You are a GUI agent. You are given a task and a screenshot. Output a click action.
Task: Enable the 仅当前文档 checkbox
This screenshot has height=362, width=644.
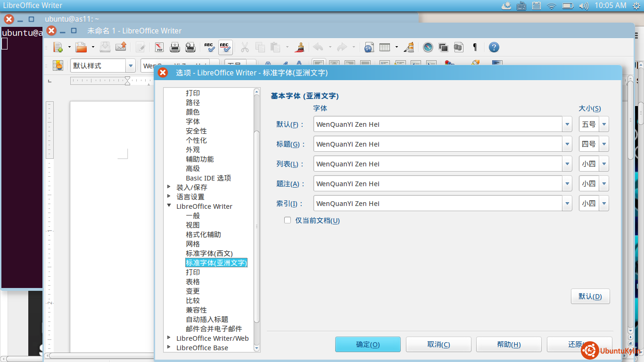[x=288, y=220]
